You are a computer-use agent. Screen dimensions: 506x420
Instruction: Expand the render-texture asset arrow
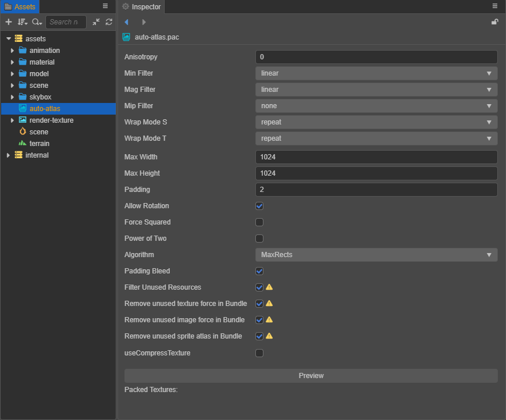click(x=12, y=120)
